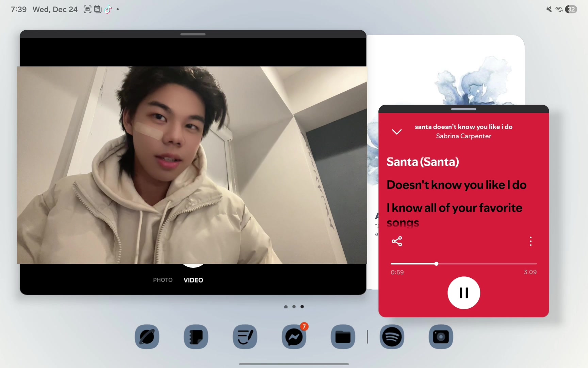
Task: Open the browser app in the dock
Action: 147,337
